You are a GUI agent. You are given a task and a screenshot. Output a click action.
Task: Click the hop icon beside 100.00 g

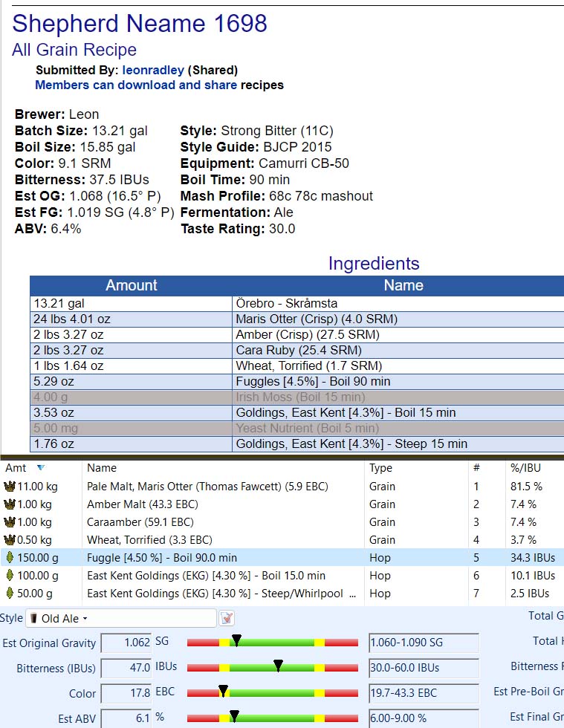pos(10,575)
